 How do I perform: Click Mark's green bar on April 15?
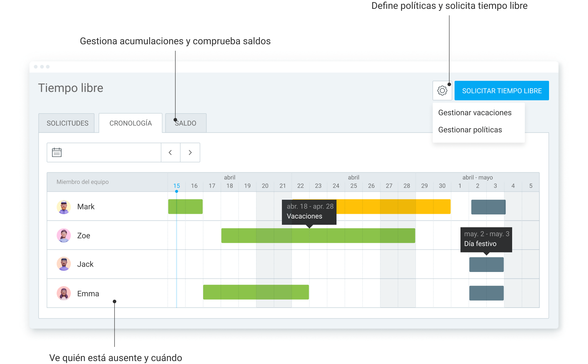pos(185,206)
